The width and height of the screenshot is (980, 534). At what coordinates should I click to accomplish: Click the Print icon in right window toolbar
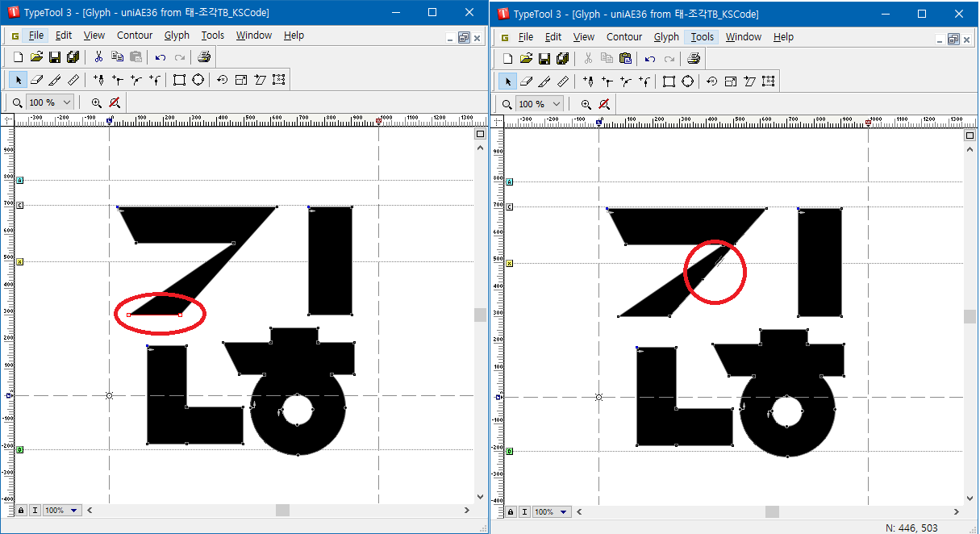[x=694, y=58]
